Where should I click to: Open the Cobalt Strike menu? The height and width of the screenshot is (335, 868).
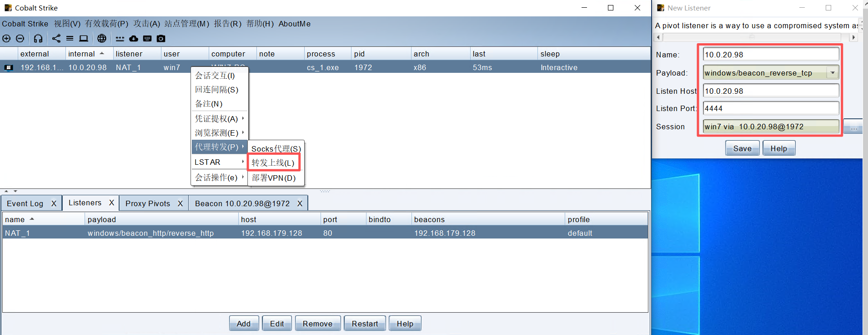pyautogui.click(x=25, y=24)
